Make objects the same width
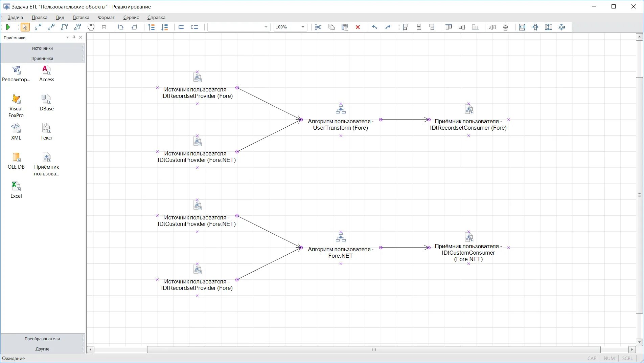This screenshot has height=363, width=644. click(522, 27)
